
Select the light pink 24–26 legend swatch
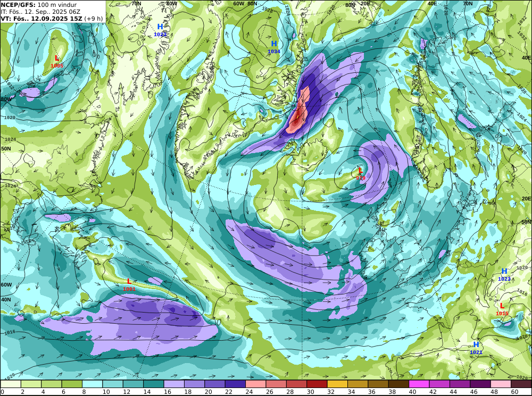click(255, 384)
